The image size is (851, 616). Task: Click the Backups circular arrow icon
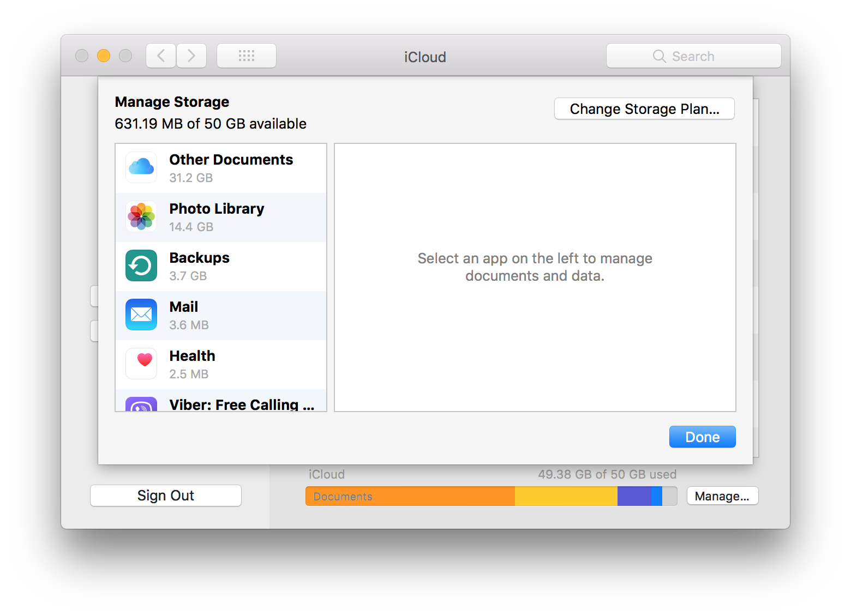click(141, 265)
